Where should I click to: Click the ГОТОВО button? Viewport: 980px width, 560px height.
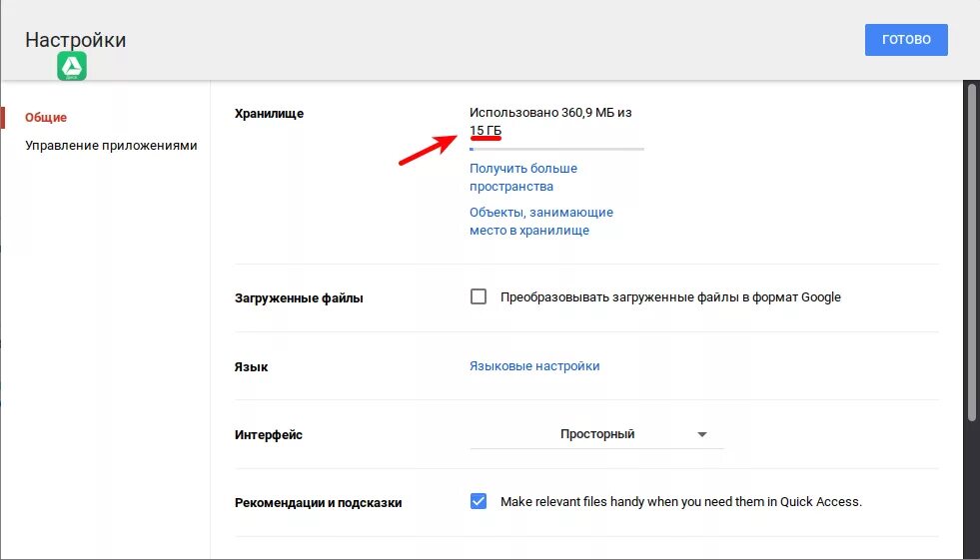[x=906, y=39]
